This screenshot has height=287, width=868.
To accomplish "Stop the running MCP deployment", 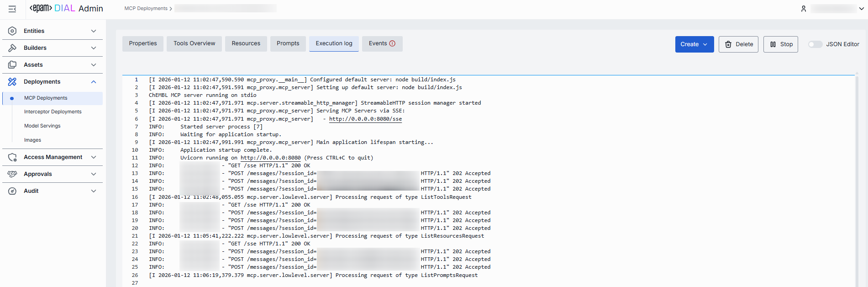I will click(x=780, y=44).
